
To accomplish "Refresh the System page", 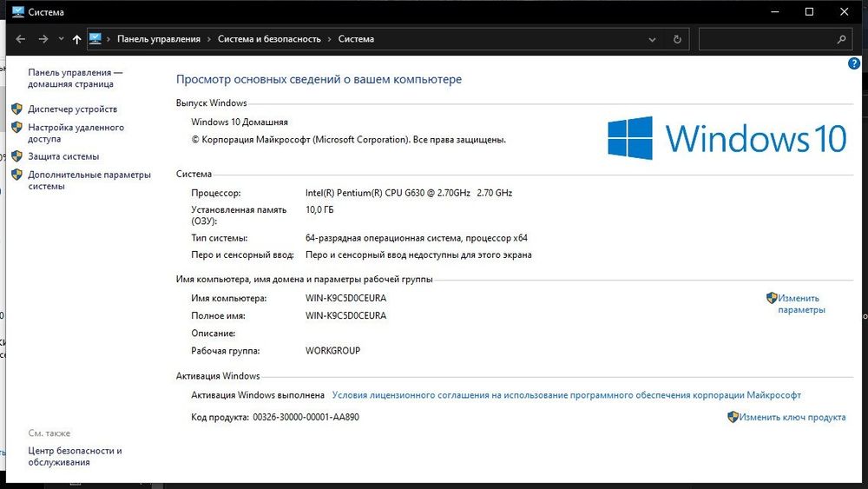I will 677,39.
